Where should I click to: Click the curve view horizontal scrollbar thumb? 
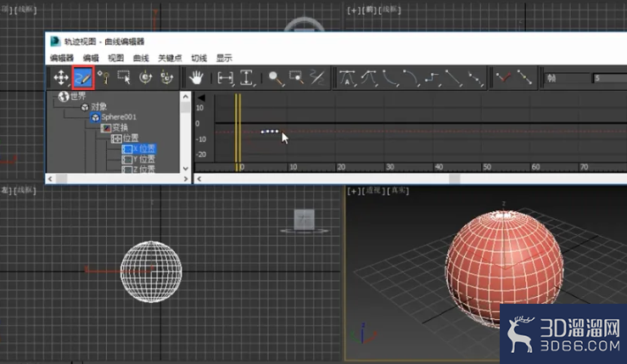(455, 179)
